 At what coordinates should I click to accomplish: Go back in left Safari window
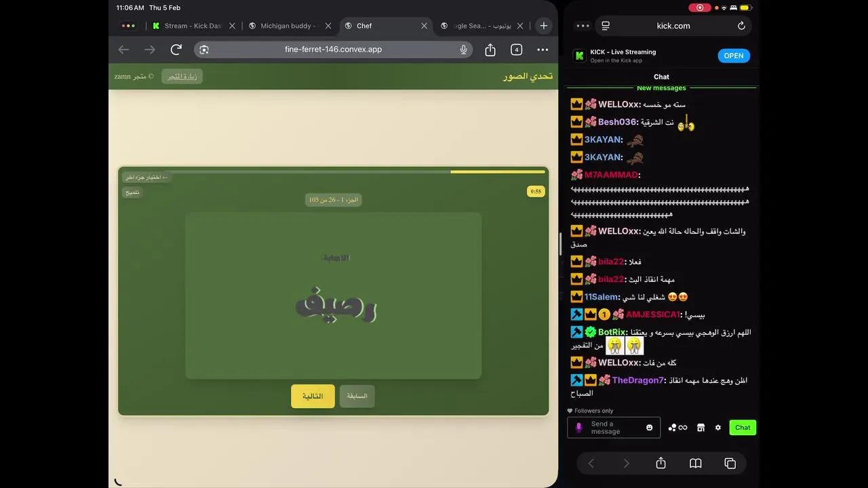tap(123, 49)
